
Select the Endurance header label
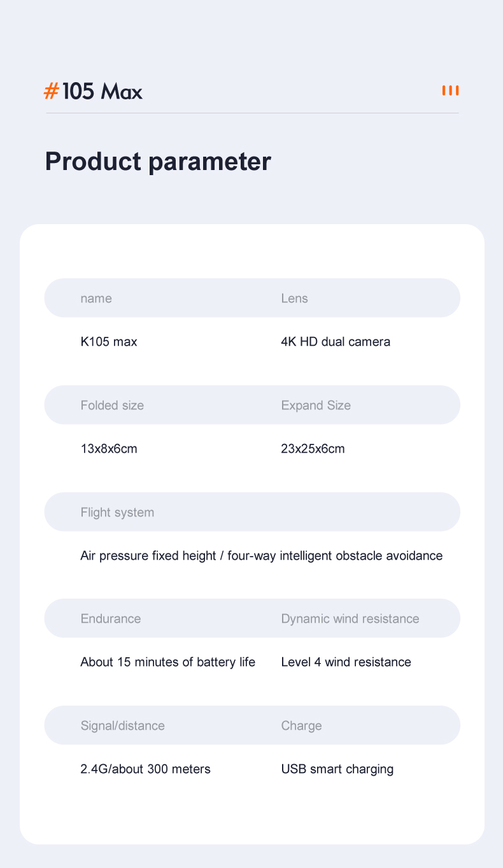tap(111, 618)
